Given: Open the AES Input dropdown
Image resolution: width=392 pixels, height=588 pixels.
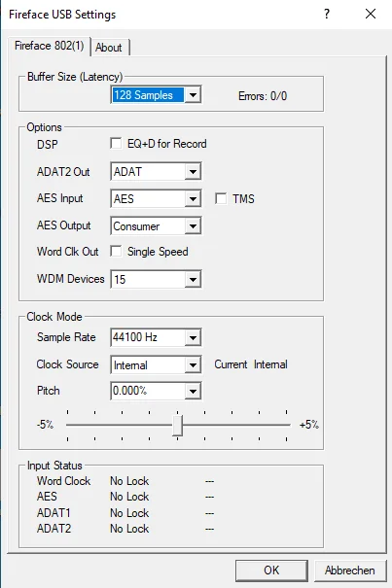Looking at the screenshot, I should coord(156,198).
